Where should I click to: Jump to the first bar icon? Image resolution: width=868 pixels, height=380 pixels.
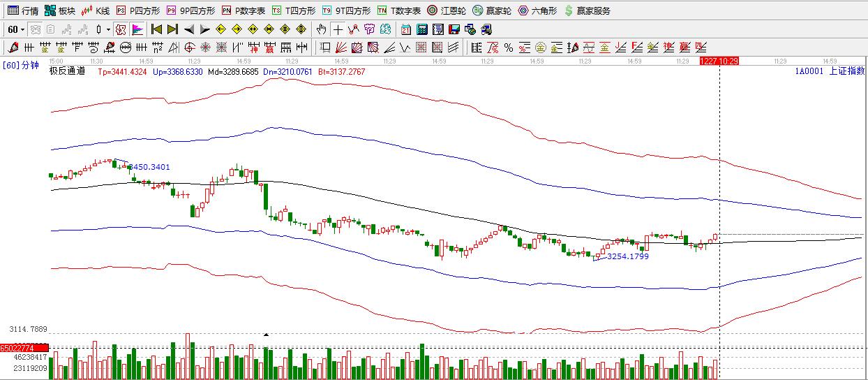tap(156, 29)
